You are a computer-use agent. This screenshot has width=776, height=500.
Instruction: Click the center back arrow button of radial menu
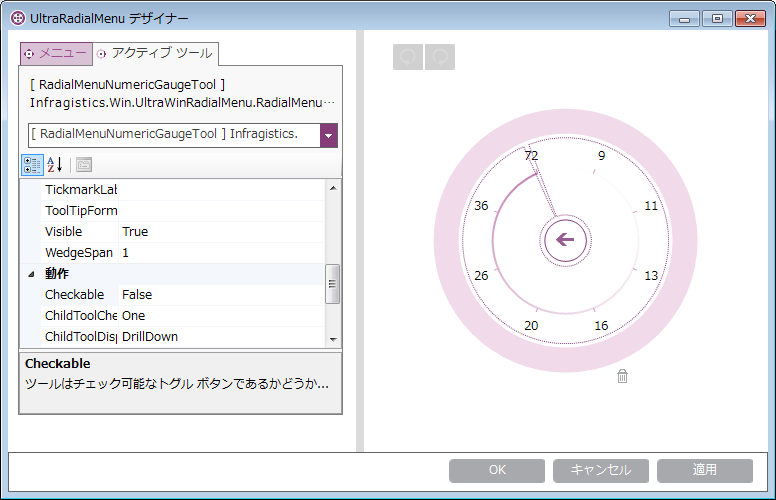(x=565, y=240)
